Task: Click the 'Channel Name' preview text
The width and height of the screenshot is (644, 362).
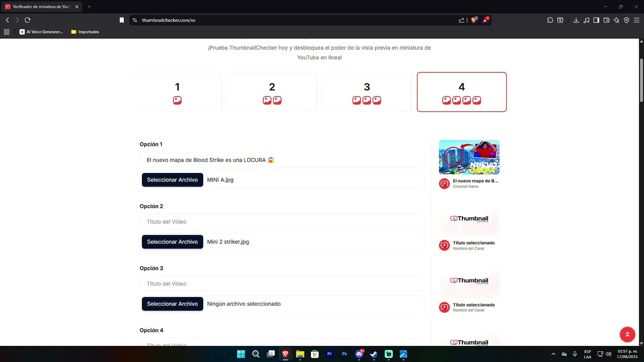Action: pyautogui.click(x=466, y=187)
